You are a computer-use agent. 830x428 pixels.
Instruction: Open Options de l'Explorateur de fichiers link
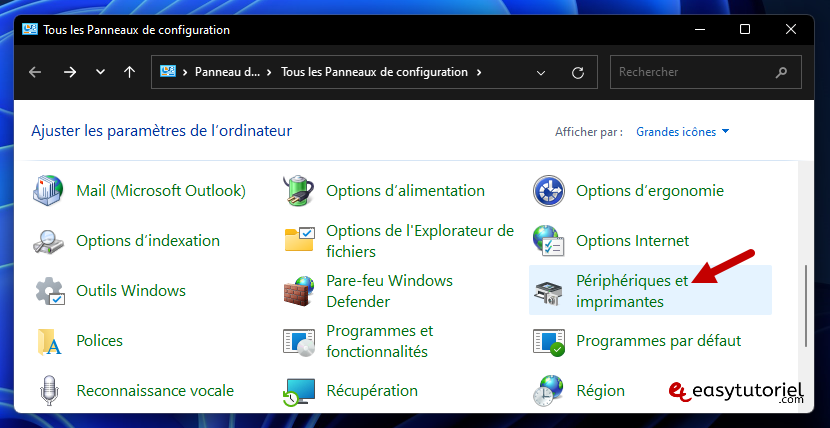(420, 241)
